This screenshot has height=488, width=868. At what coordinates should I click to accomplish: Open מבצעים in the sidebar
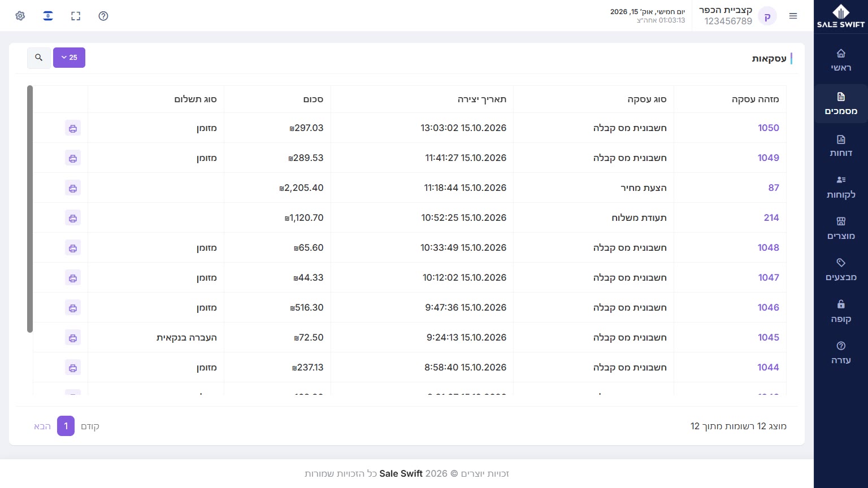(841, 270)
